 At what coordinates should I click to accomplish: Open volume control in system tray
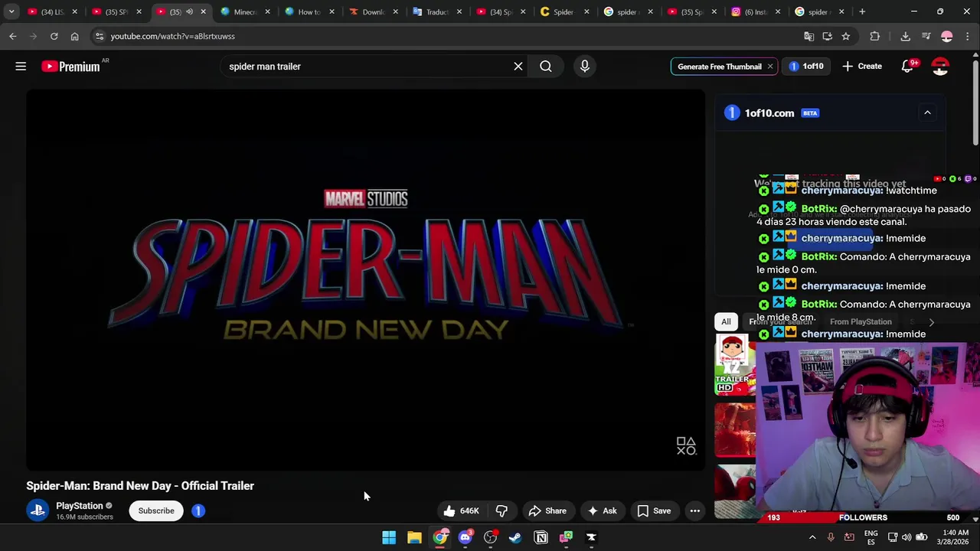point(906,537)
